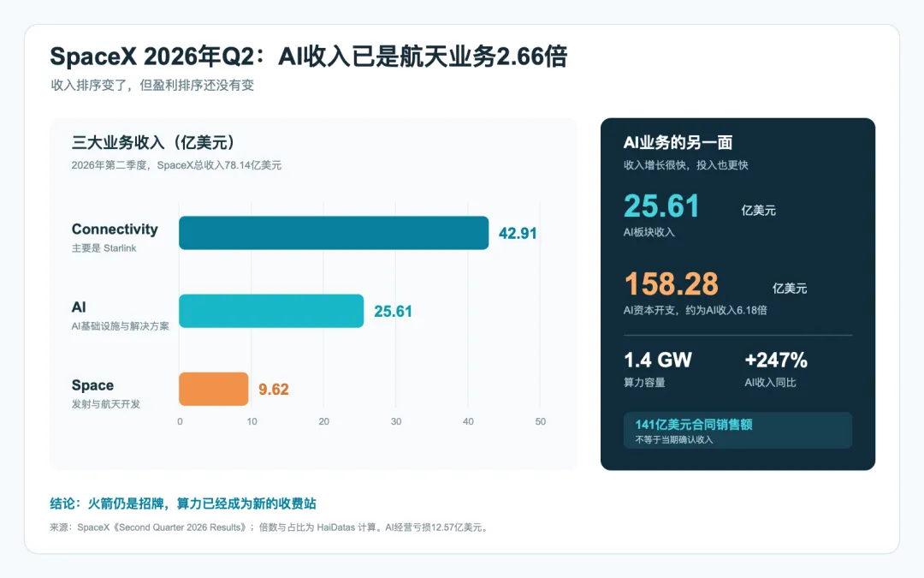Viewport: 924px width, 578px height.
Task: Click the unit '亿美元' next to cyan 25.61
Action: point(758,211)
